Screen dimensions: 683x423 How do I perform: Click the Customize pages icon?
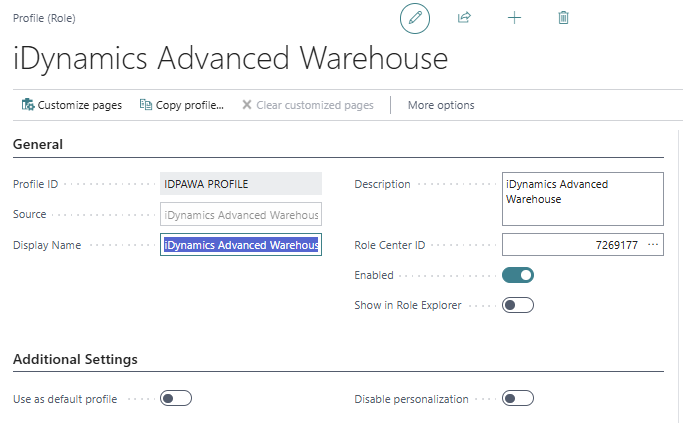(x=28, y=105)
